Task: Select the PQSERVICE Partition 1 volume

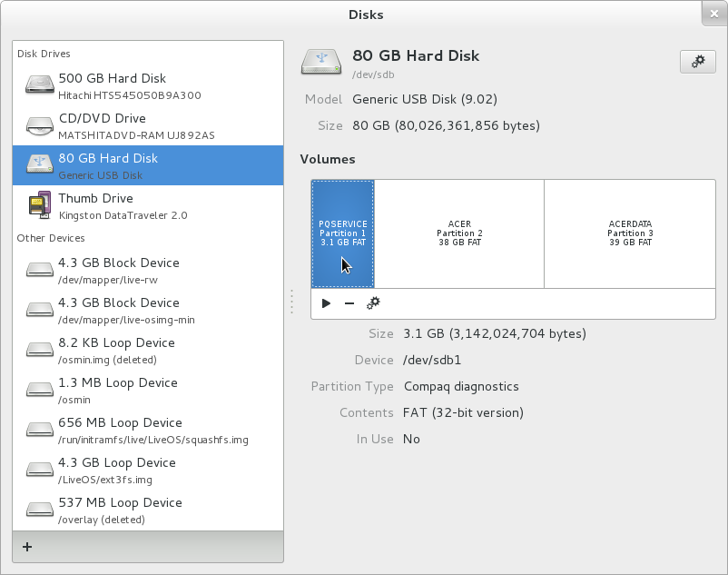Action: pos(342,233)
